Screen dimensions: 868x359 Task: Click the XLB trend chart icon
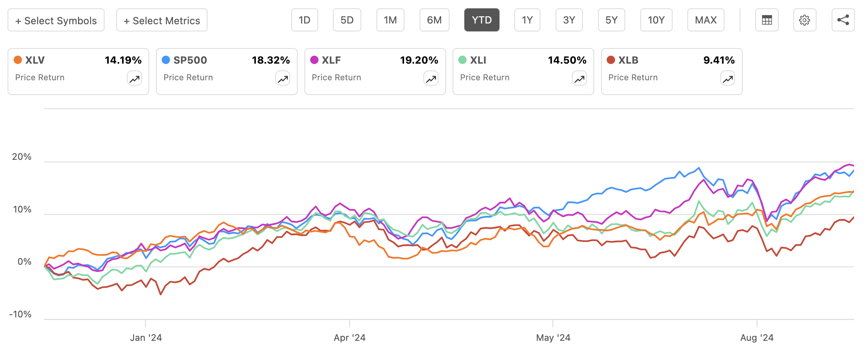tap(727, 79)
